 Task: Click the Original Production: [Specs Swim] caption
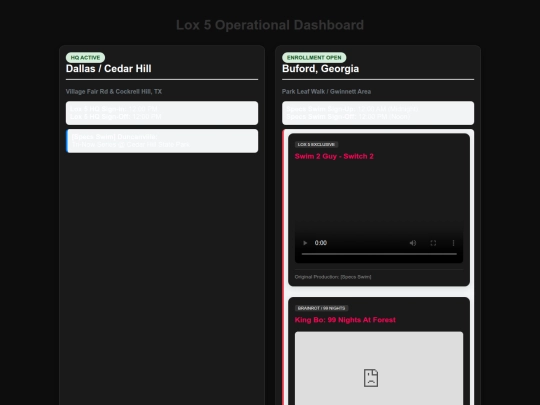tap(333, 277)
